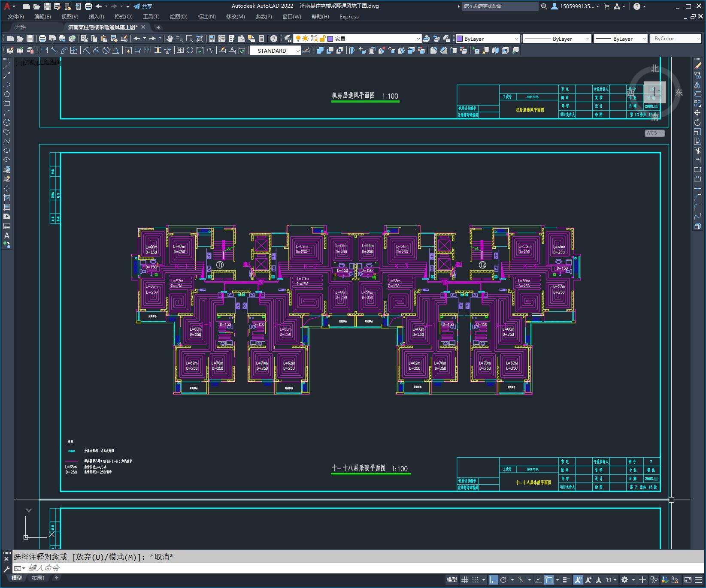Viewport: 706px width, 588px height.
Task: Click the keyword search input field
Action: click(500, 6)
